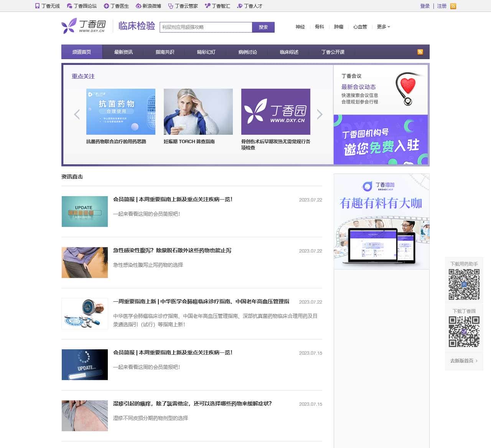This screenshot has width=491, height=448.
Task: Click the 下载用药助手 QR code
Action: (464, 284)
